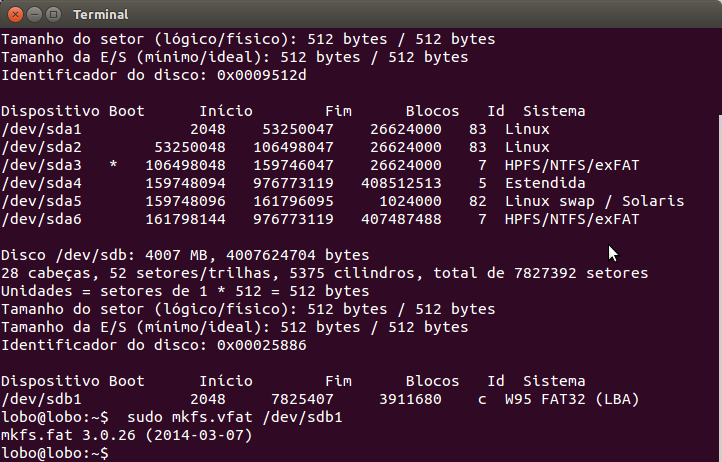
Task: Click the boot flag asterisk on sda3
Action: 113,165
